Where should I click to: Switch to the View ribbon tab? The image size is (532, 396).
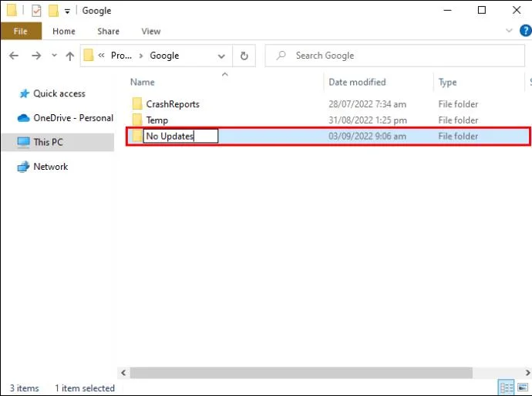151,31
